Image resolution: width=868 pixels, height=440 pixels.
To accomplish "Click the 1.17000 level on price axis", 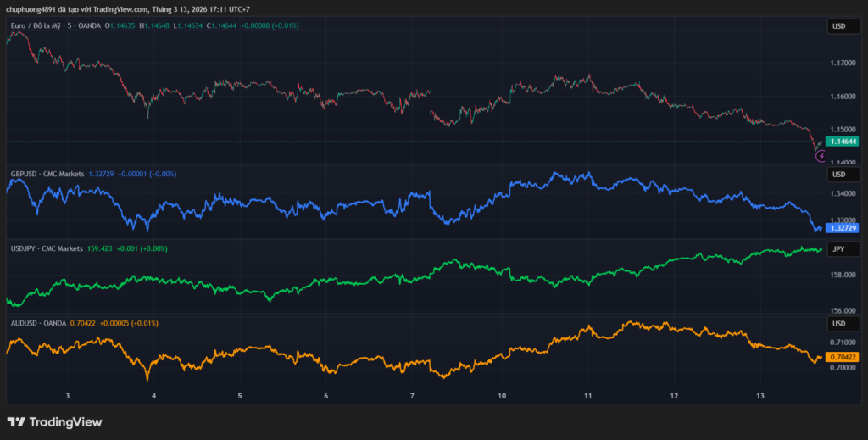I will (843, 64).
